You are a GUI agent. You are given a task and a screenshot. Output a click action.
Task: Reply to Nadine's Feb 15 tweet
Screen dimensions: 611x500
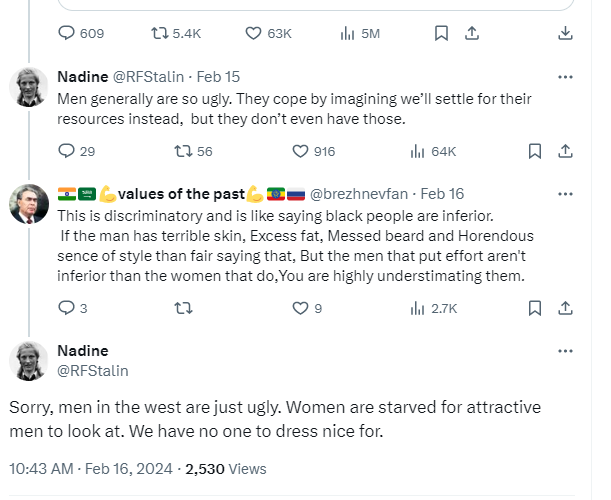(x=67, y=152)
